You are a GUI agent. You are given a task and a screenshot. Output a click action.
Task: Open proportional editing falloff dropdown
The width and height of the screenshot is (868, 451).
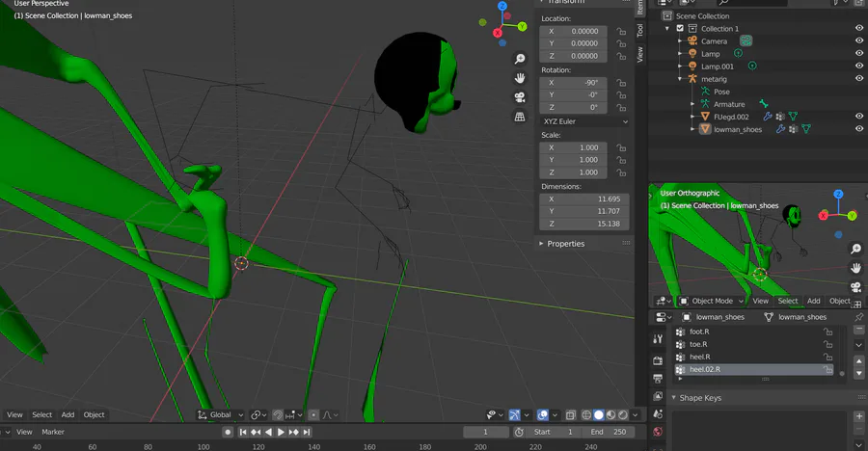330,414
